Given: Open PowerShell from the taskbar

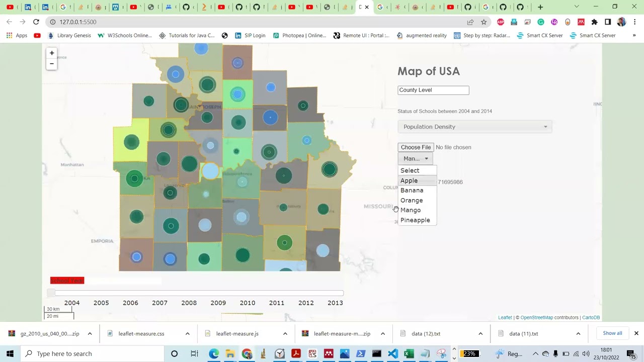Looking at the screenshot, I should 360,354.
